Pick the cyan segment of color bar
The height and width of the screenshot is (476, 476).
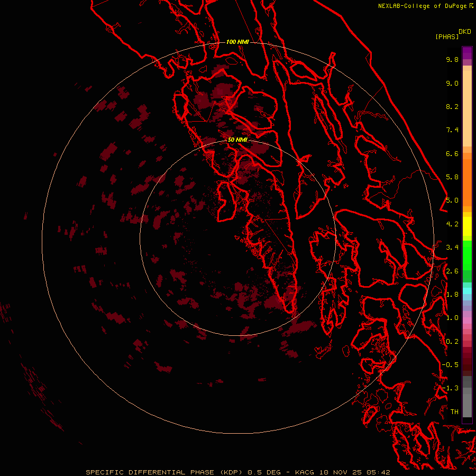pyautogui.click(x=467, y=291)
